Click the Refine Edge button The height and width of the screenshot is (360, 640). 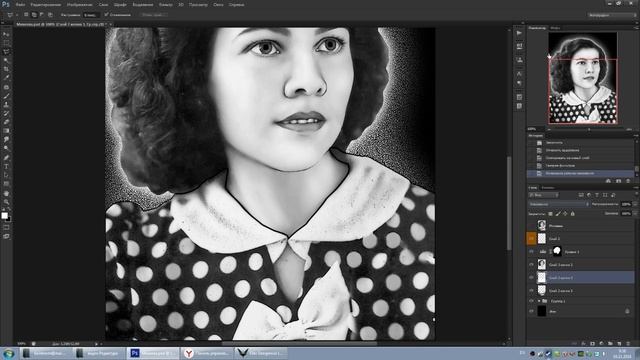153,15
